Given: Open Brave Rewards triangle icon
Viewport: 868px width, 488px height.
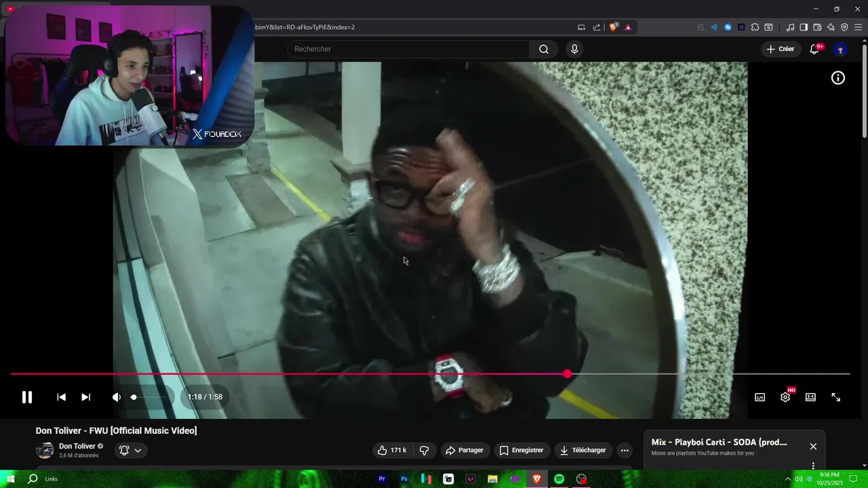Looking at the screenshot, I should pyautogui.click(x=628, y=27).
